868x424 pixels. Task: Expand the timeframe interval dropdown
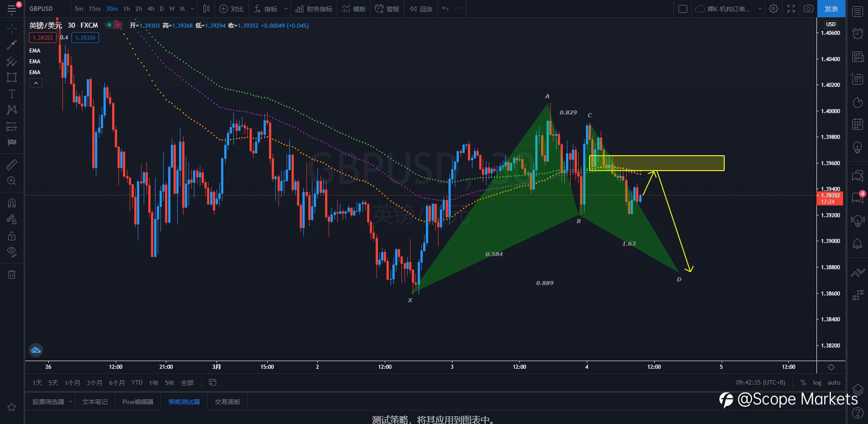193,9
